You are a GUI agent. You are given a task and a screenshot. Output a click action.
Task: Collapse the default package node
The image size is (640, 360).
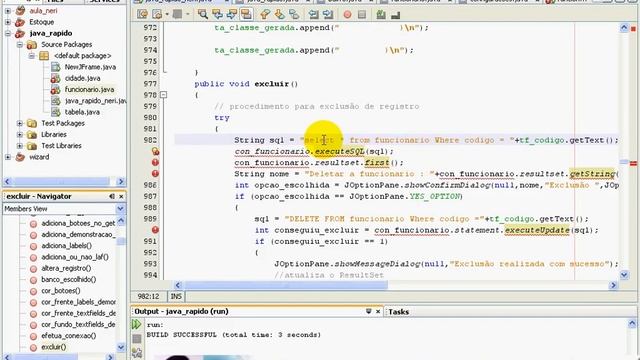point(32,56)
